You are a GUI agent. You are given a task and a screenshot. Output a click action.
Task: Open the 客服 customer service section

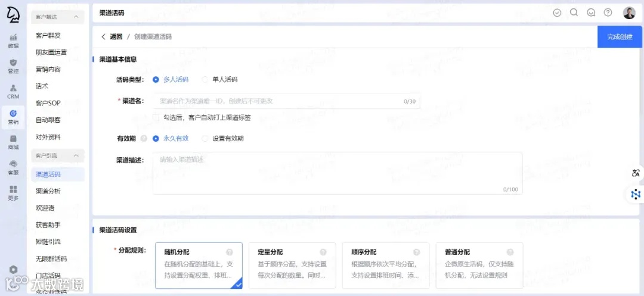(x=13, y=168)
